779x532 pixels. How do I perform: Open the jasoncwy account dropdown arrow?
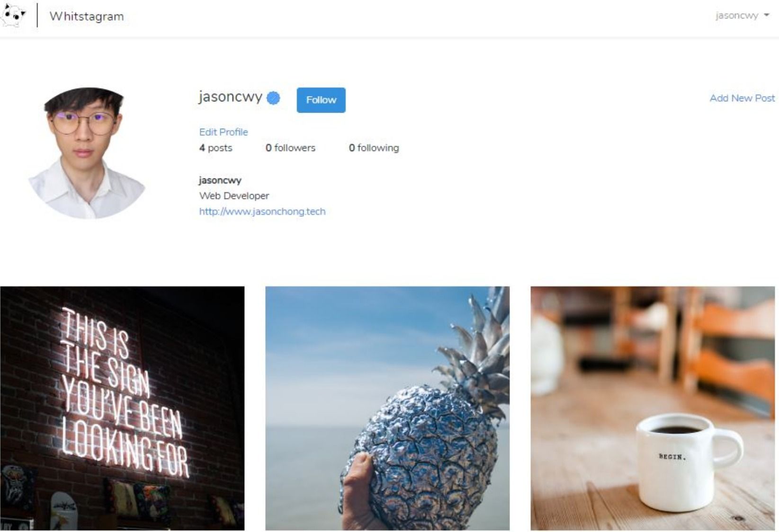pos(766,16)
